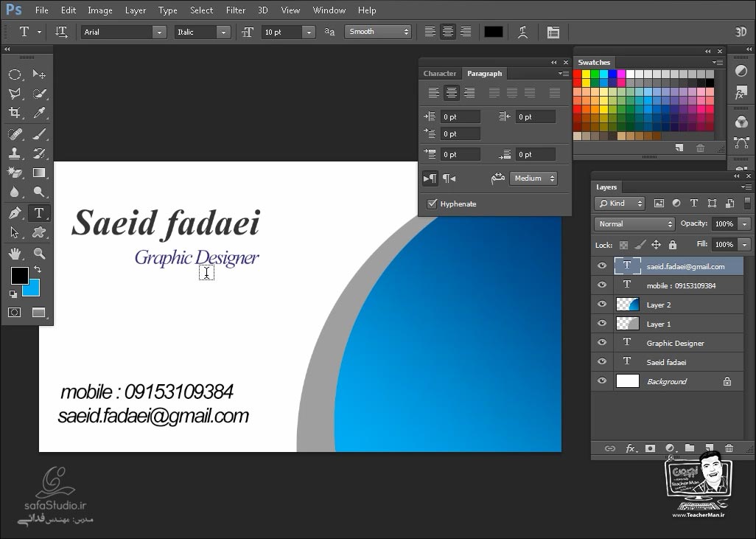Click delete layer trash icon

729,448
